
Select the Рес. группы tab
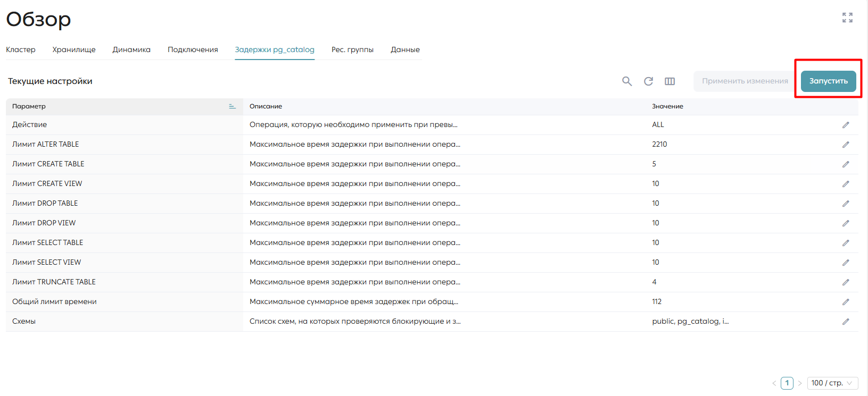pos(352,49)
